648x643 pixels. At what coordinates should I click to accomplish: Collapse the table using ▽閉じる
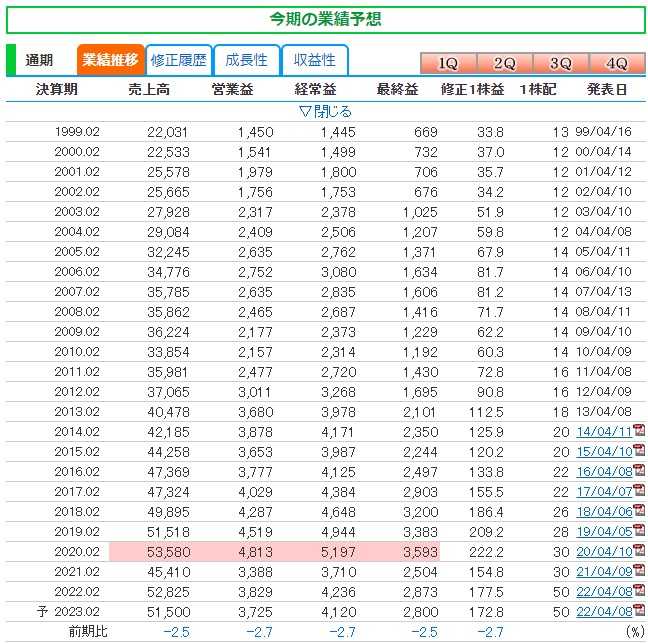pyautogui.click(x=326, y=111)
